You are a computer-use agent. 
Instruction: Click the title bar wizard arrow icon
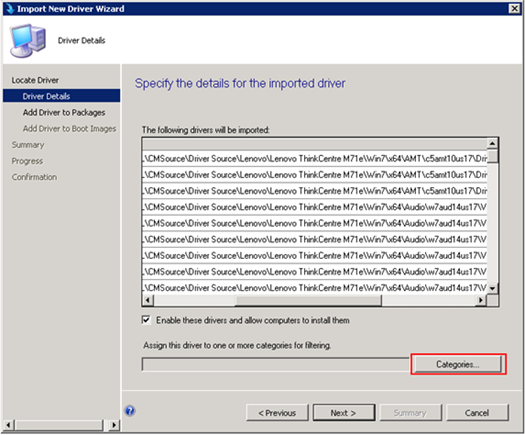9,9
